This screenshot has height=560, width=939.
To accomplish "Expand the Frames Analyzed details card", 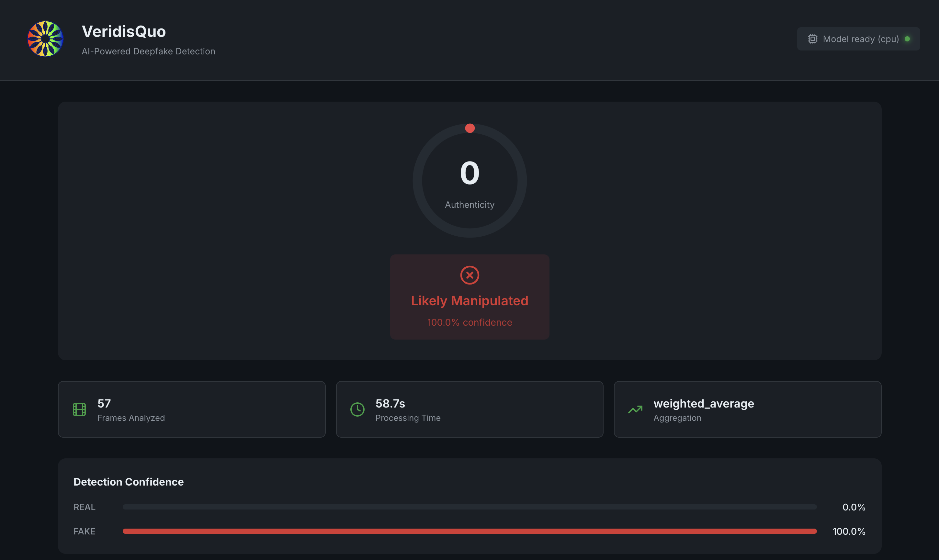I will (x=192, y=409).
